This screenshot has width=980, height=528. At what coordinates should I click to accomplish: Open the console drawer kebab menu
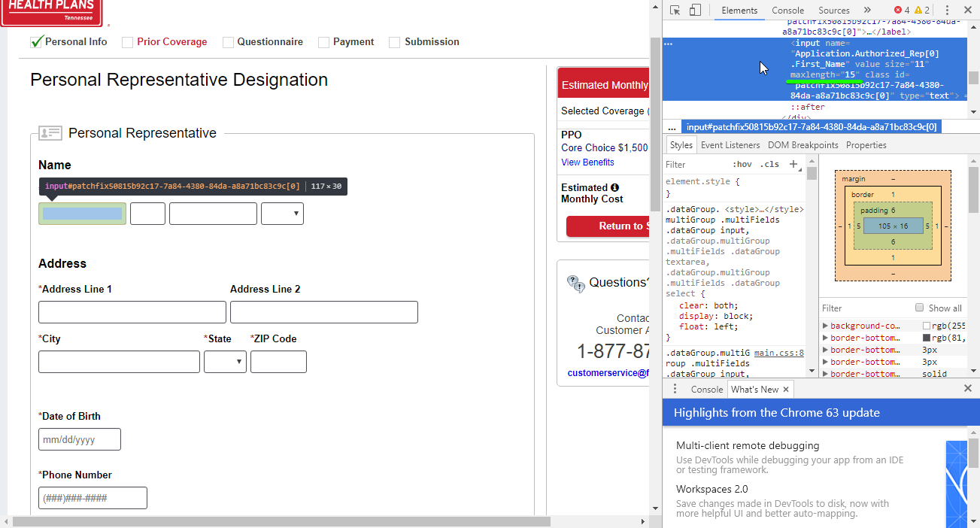click(675, 389)
